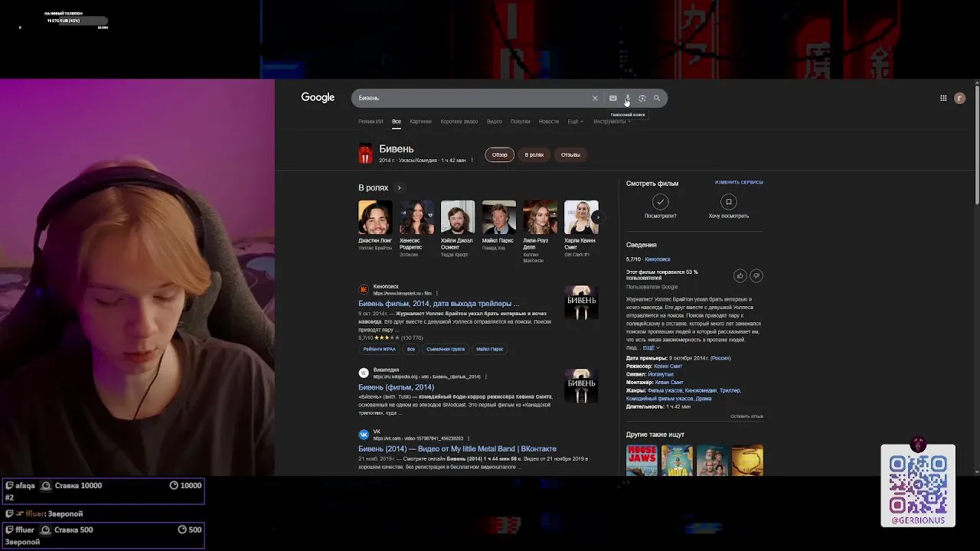The height and width of the screenshot is (551, 980).
Task: Click Бивень poster thumbnail beside Wikipedia result
Action: coord(581,386)
